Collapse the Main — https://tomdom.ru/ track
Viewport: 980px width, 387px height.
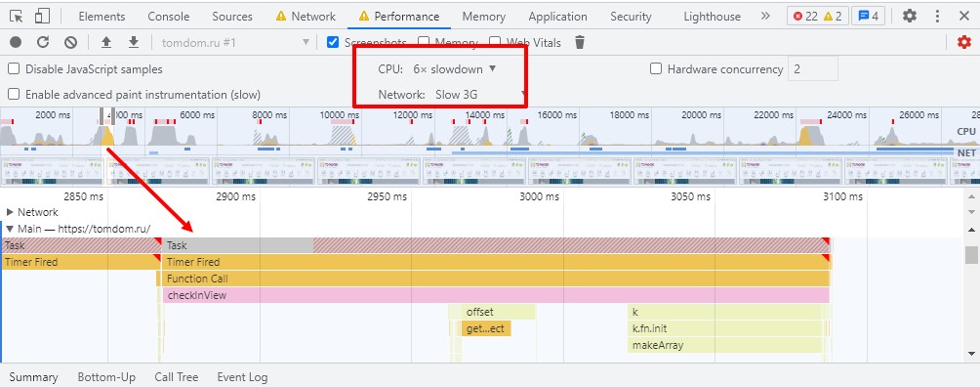click(x=10, y=229)
